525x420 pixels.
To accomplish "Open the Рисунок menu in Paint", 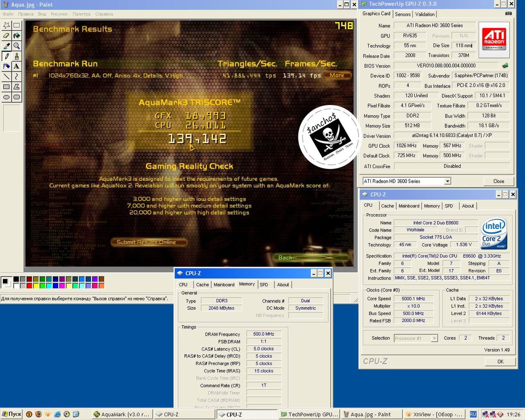I will pos(59,14).
